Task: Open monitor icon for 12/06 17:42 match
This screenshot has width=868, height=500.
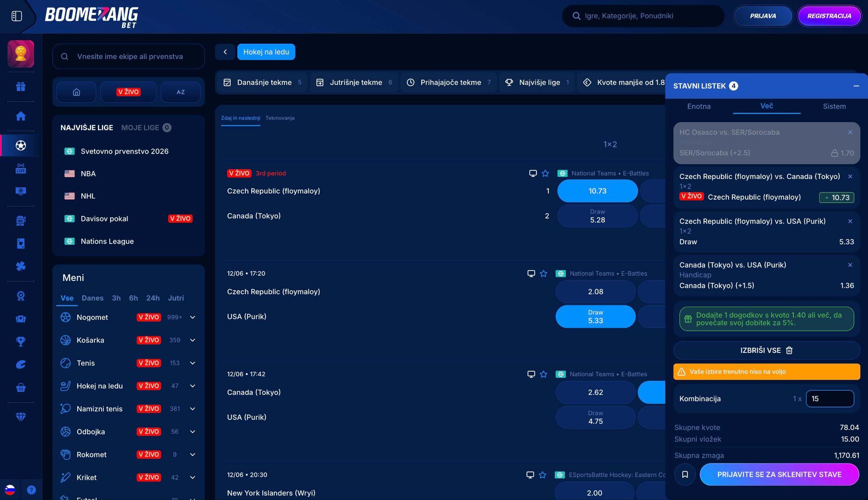Action: (531, 374)
